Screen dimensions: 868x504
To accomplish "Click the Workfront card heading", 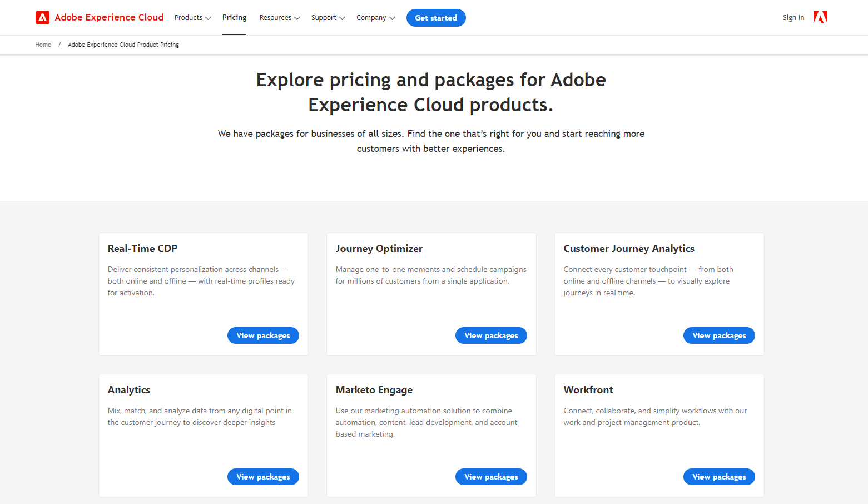I will pyautogui.click(x=588, y=390).
